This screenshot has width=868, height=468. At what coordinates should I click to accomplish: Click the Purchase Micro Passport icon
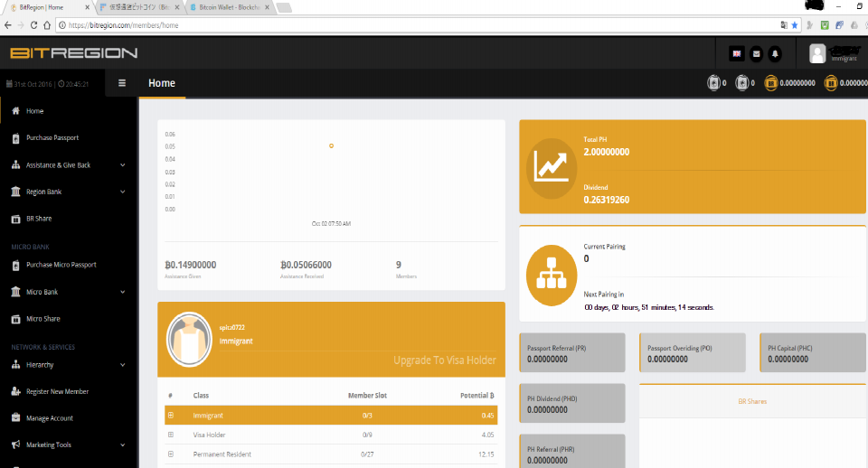[15, 266]
